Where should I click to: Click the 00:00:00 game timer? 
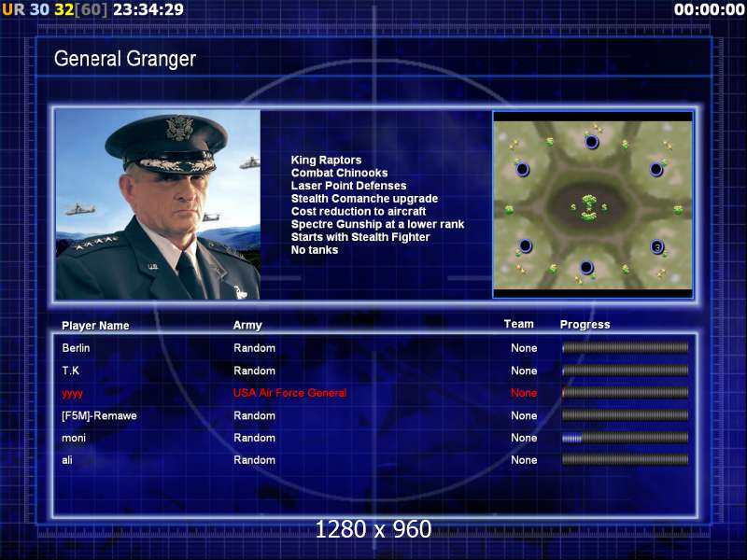(x=710, y=9)
